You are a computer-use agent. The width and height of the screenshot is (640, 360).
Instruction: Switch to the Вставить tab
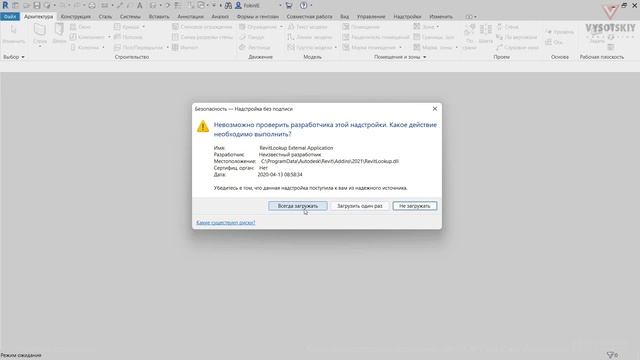click(x=159, y=17)
